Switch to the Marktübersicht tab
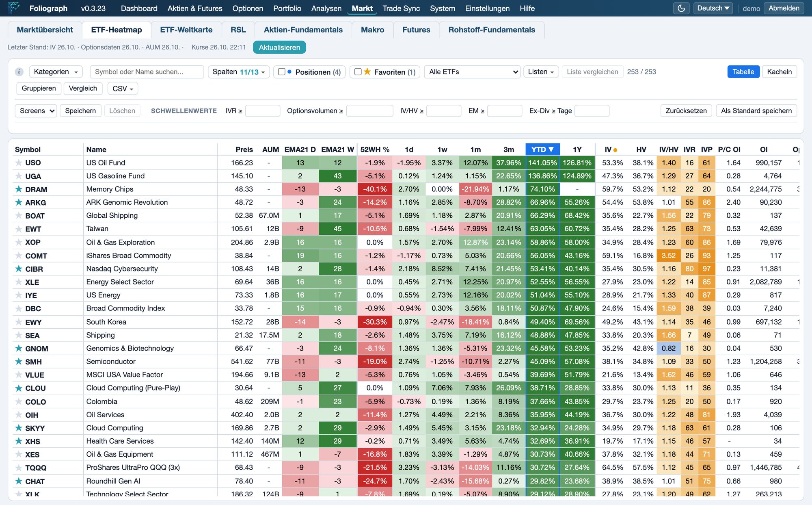 click(45, 30)
